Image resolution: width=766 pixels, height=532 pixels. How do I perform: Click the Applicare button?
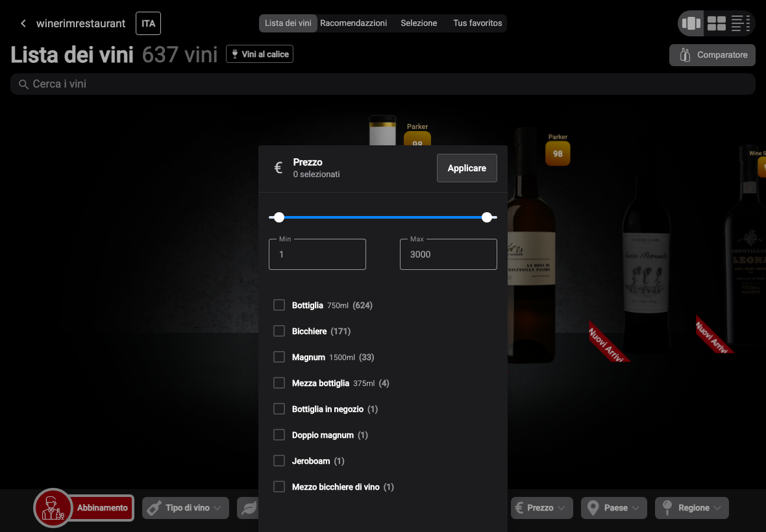tap(467, 168)
